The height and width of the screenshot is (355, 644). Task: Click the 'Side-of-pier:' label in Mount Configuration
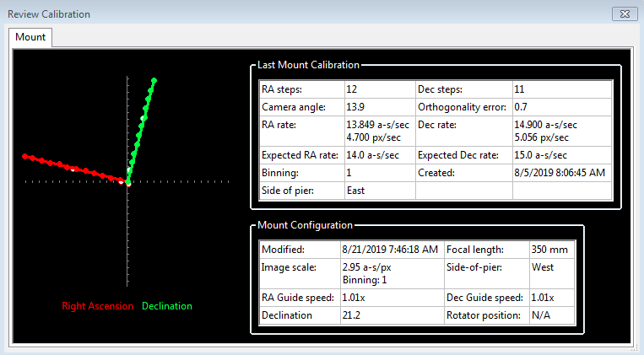(474, 267)
